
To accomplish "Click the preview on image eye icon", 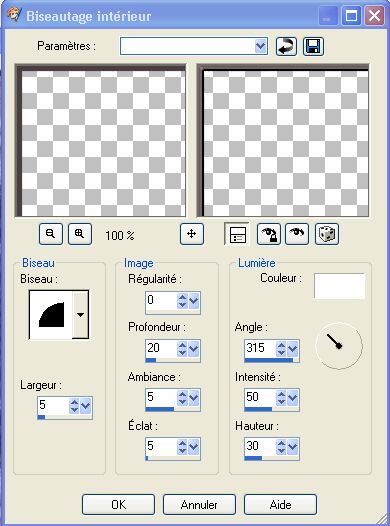I will [297, 234].
